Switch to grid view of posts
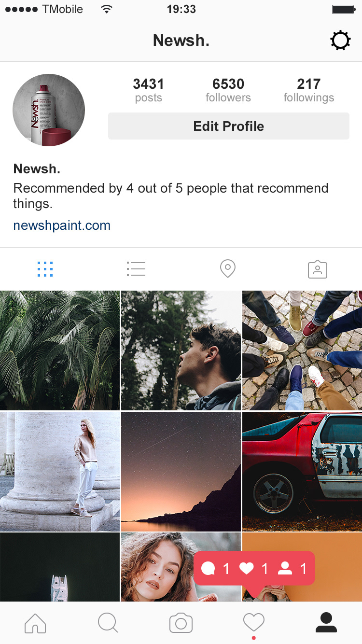This screenshot has width=362, height=644. 45,269
